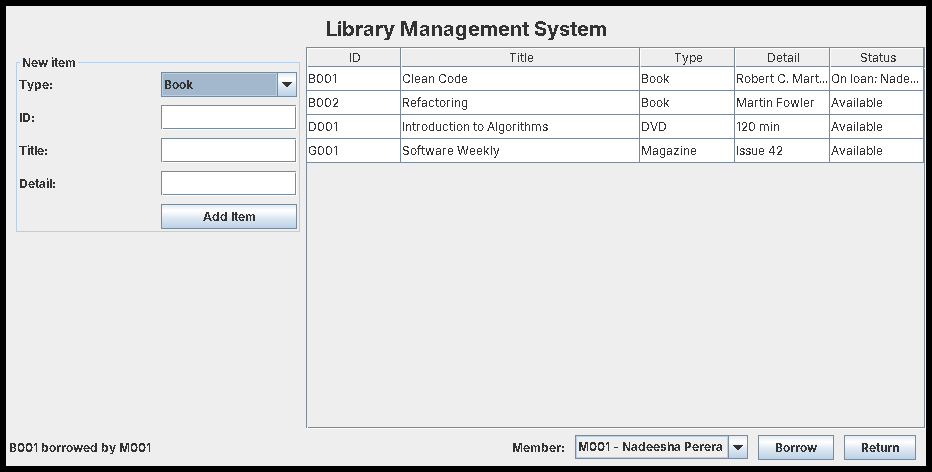
Task: Click the Book type cell in B002 row
Action: click(688, 103)
